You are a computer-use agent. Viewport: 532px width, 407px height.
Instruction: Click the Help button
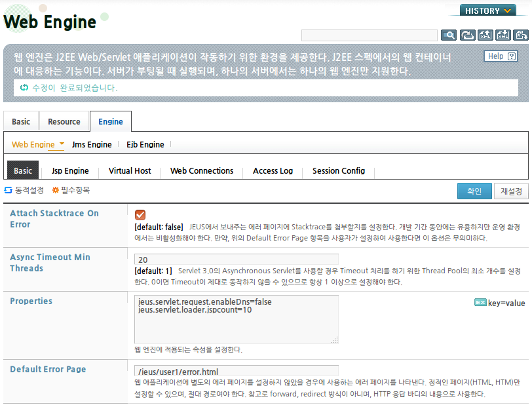[501, 56]
